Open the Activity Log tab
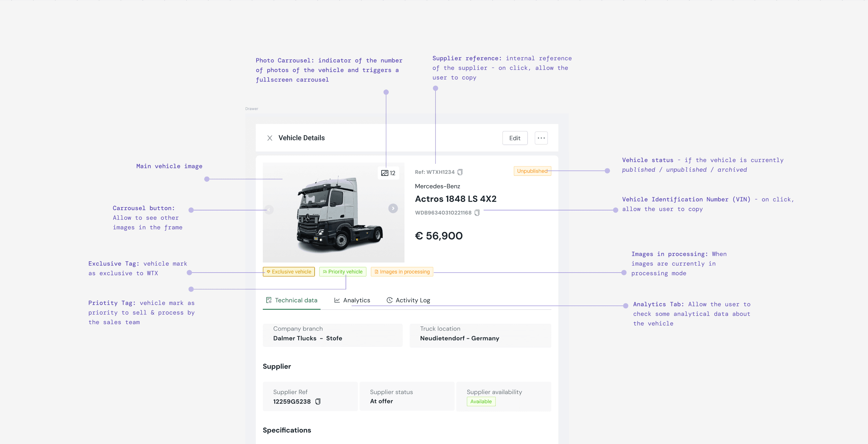 [408, 300]
